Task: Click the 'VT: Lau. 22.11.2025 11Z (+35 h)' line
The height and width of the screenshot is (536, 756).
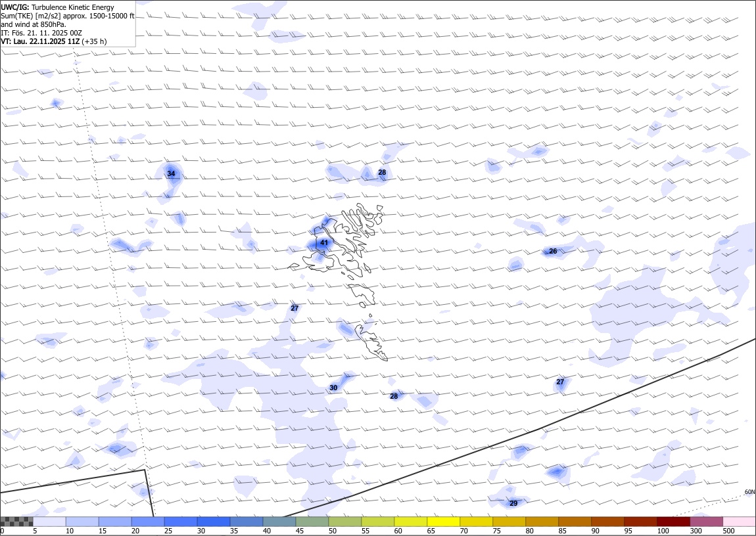Action: [x=53, y=41]
